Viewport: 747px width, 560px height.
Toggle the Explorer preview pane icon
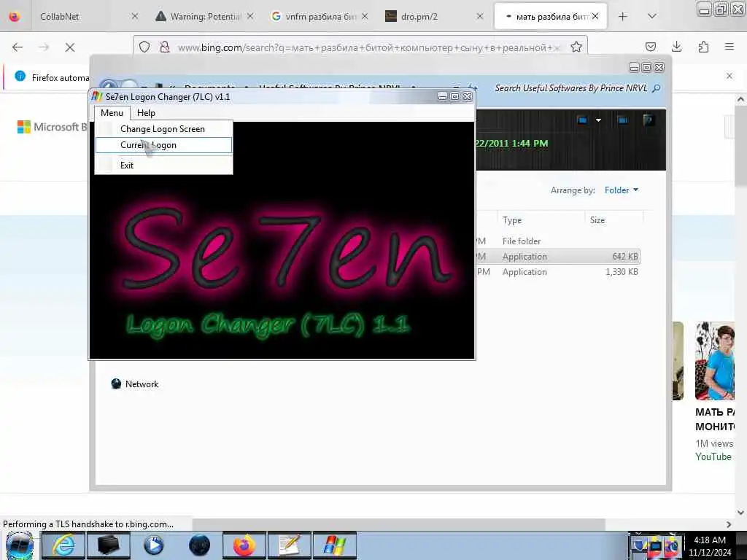point(623,120)
